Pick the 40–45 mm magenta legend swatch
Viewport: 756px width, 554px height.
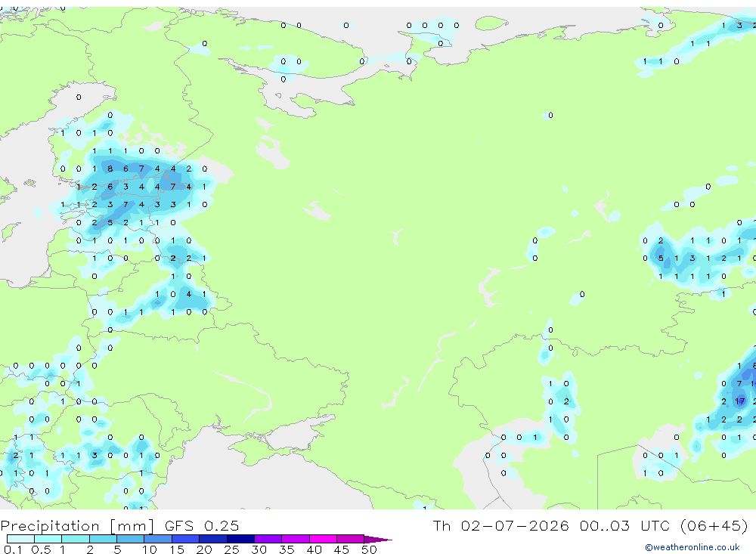[323, 539]
